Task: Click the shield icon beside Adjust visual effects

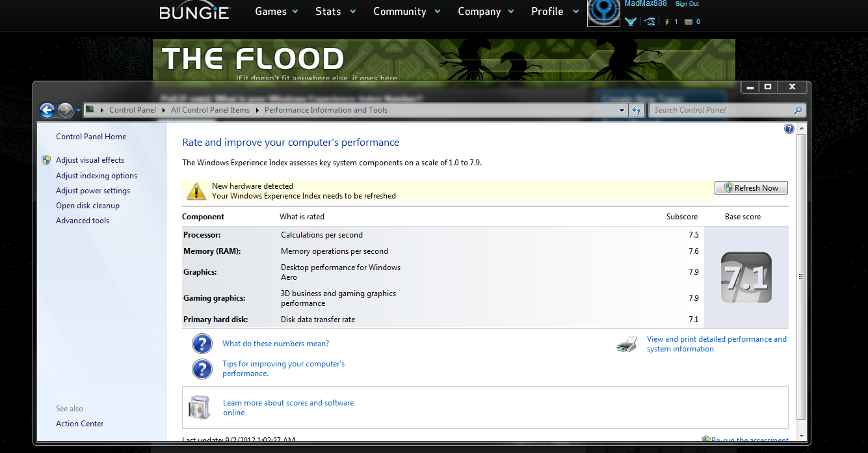Action: 46,160
